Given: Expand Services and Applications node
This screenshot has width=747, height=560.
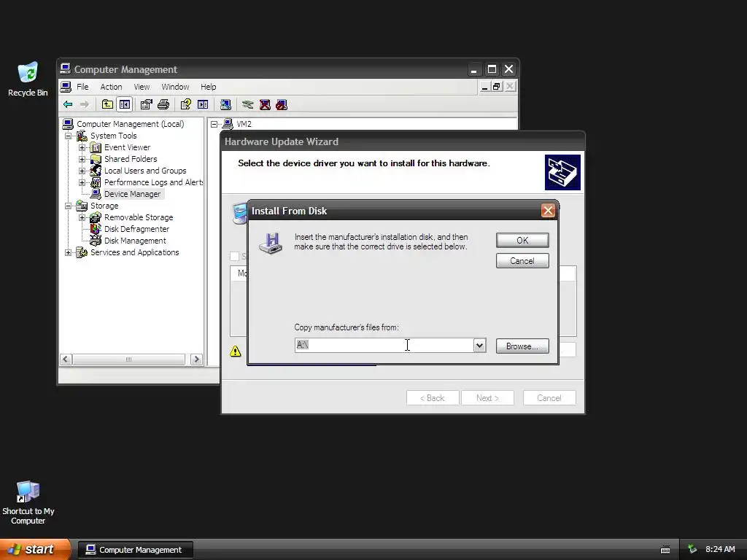Looking at the screenshot, I should pos(68,252).
